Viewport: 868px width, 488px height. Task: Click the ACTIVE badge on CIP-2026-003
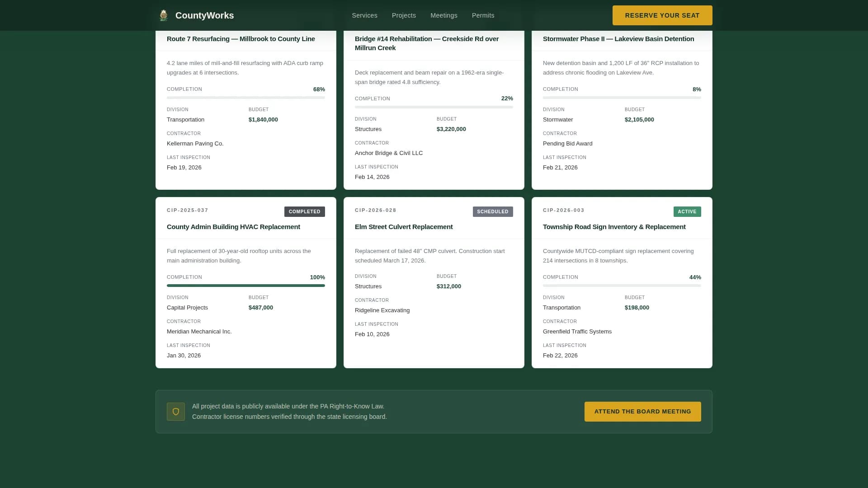[687, 211]
